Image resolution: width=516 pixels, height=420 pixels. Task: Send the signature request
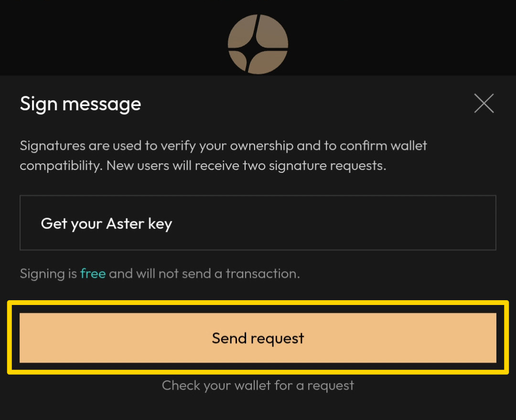click(258, 338)
